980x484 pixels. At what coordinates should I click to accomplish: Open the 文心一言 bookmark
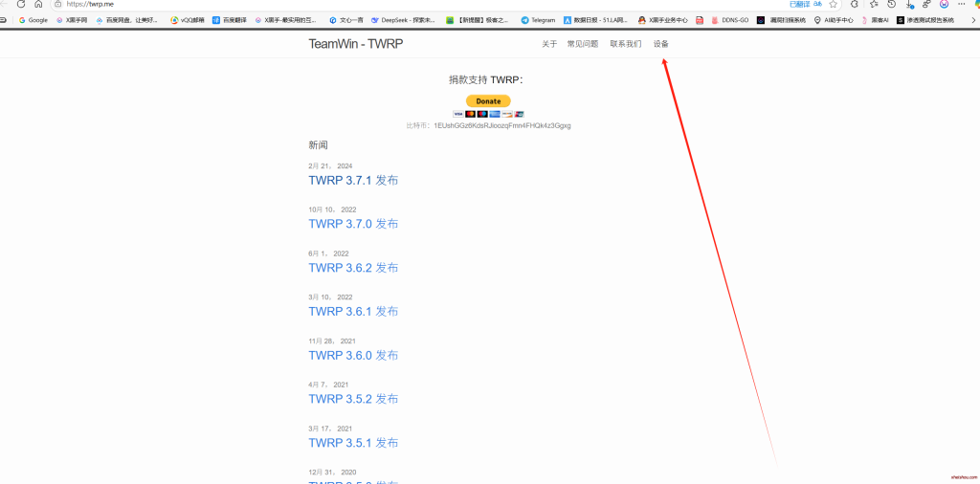point(345,20)
